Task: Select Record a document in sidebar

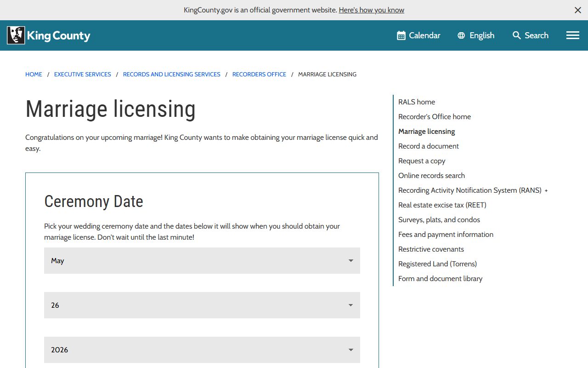Action: pos(429,146)
